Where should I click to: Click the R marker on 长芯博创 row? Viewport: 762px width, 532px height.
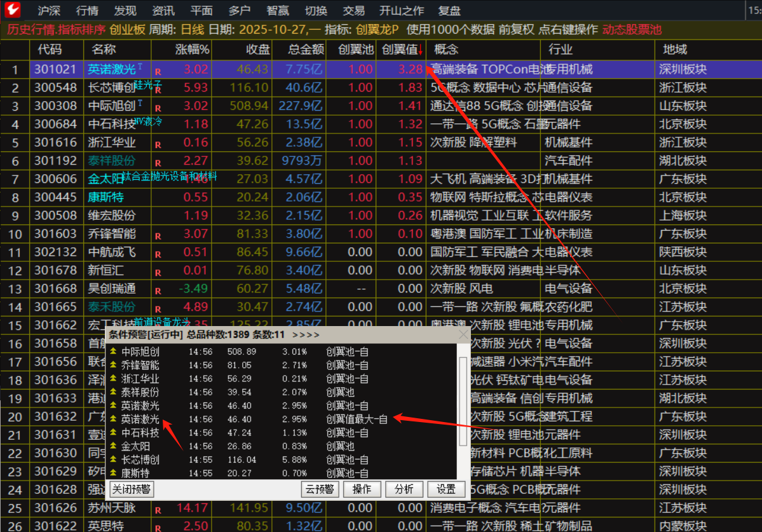(158, 90)
